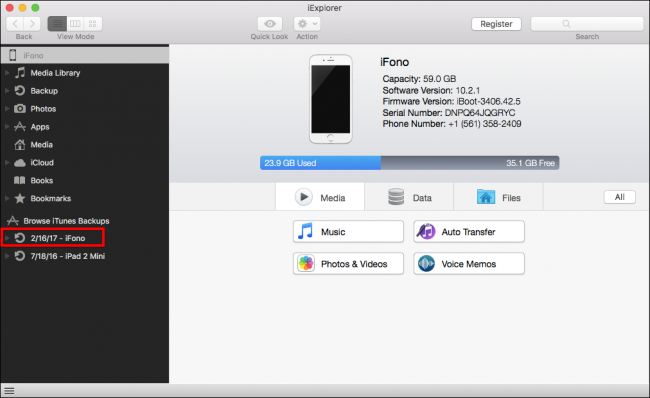The height and width of the screenshot is (398, 650).
Task: Click the All button
Action: [x=619, y=197]
